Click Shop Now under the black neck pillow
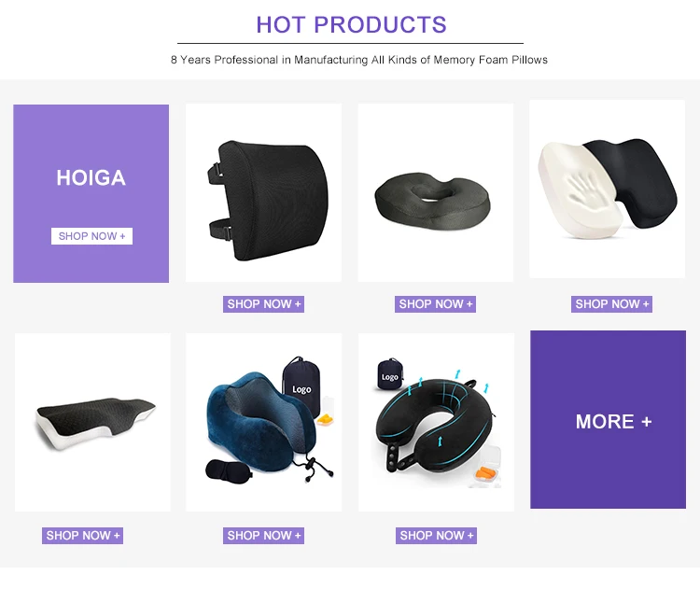Image resolution: width=700 pixels, height=589 pixels. click(436, 536)
